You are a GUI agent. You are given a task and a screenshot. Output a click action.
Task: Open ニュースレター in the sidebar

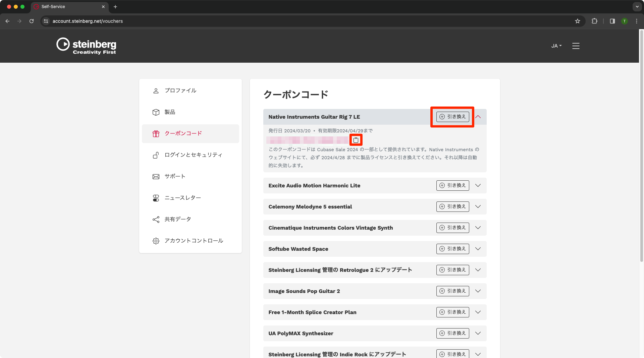click(x=191, y=198)
